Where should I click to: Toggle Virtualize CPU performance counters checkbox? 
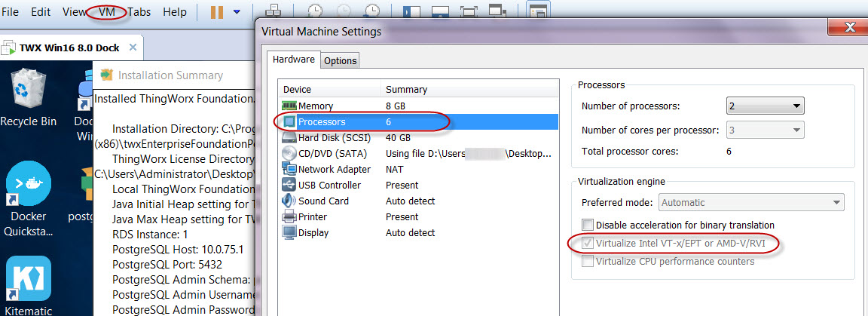coord(588,260)
